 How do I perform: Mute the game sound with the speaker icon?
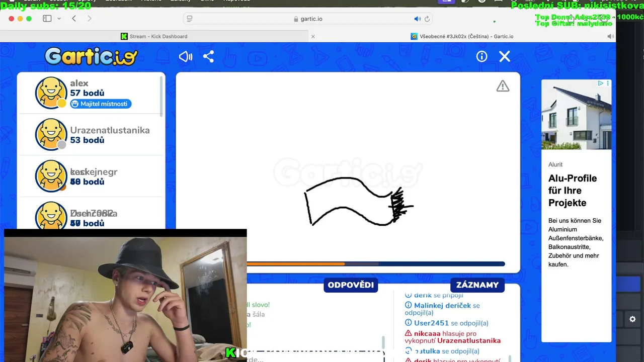tap(186, 56)
